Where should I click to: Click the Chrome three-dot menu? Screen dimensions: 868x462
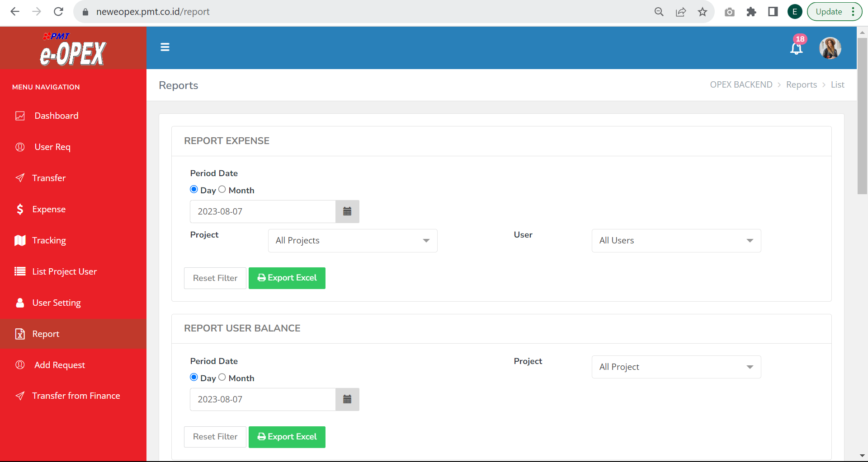pyautogui.click(x=853, y=12)
